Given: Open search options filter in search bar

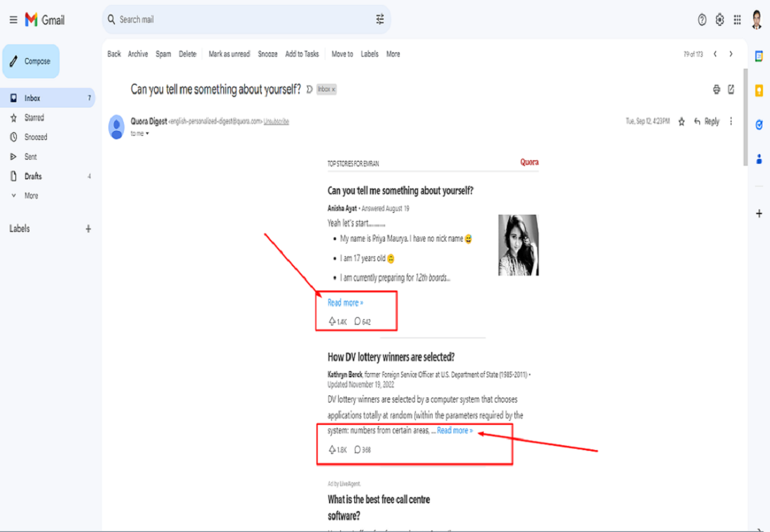Looking at the screenshot, I should pos(379,20).
